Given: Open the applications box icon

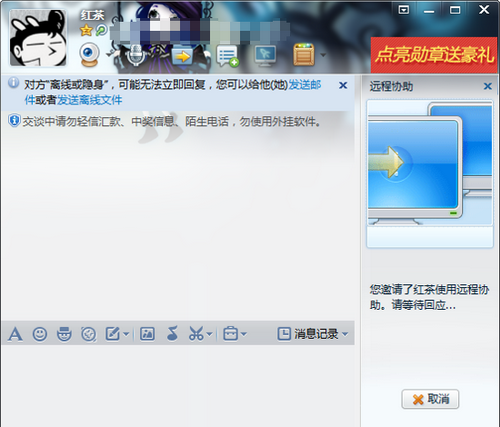Looking at the screenshot, I should 304,54.
